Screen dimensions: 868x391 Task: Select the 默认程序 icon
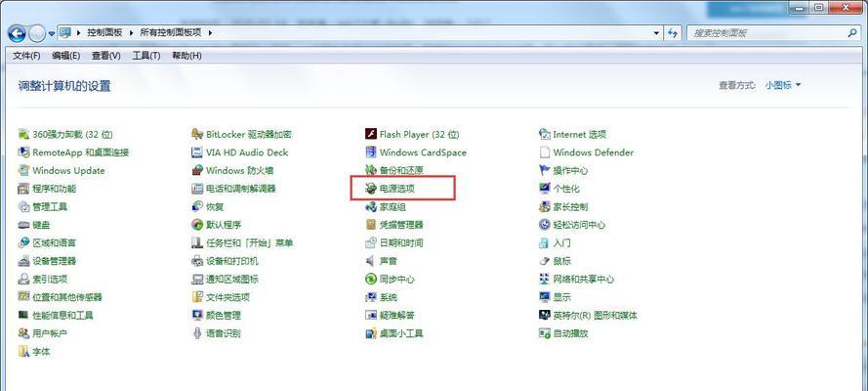pos(197,225)
